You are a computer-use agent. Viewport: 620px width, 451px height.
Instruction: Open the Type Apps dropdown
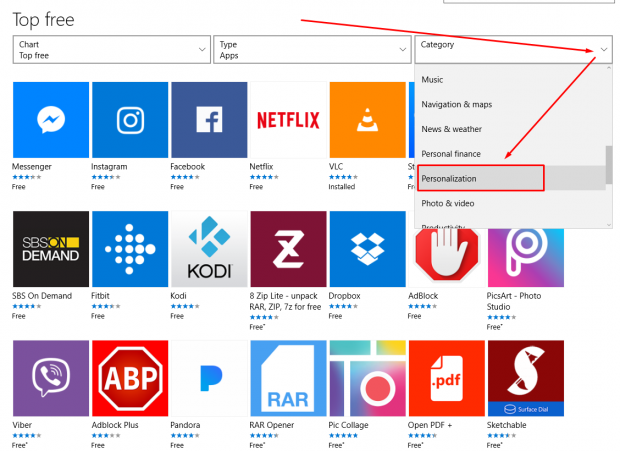point(310,50)
